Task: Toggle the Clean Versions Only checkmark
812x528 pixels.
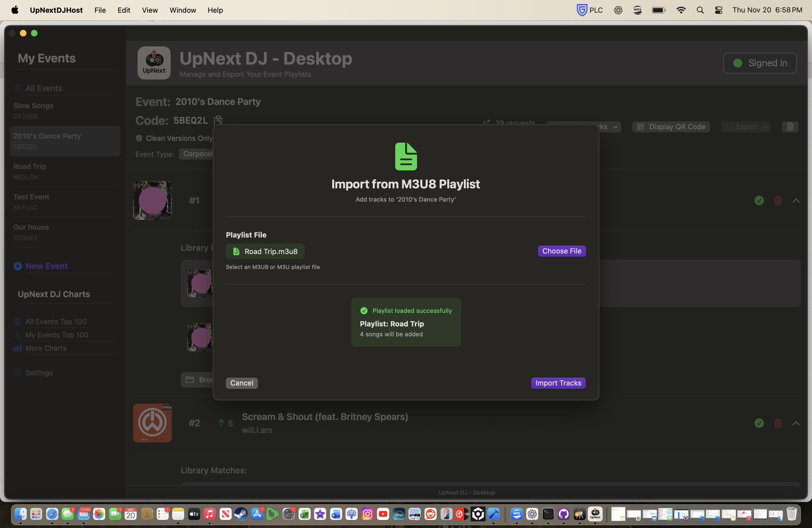Action: click(139, 138)
